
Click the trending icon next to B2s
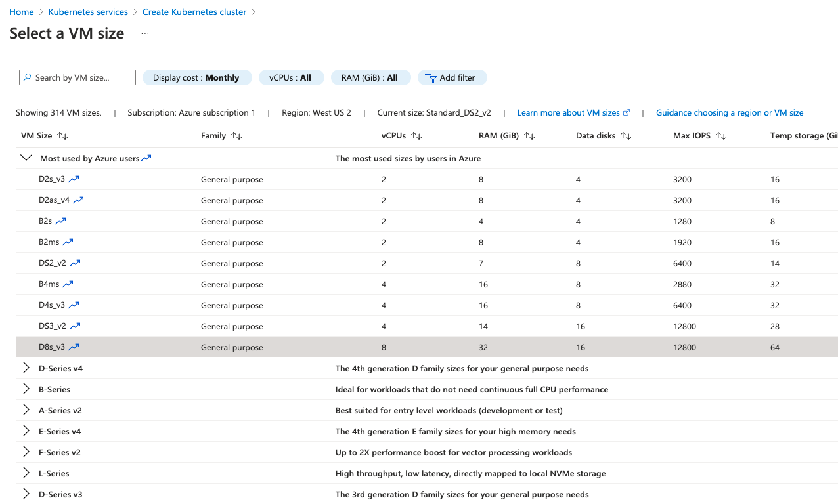tap(60, 221)
